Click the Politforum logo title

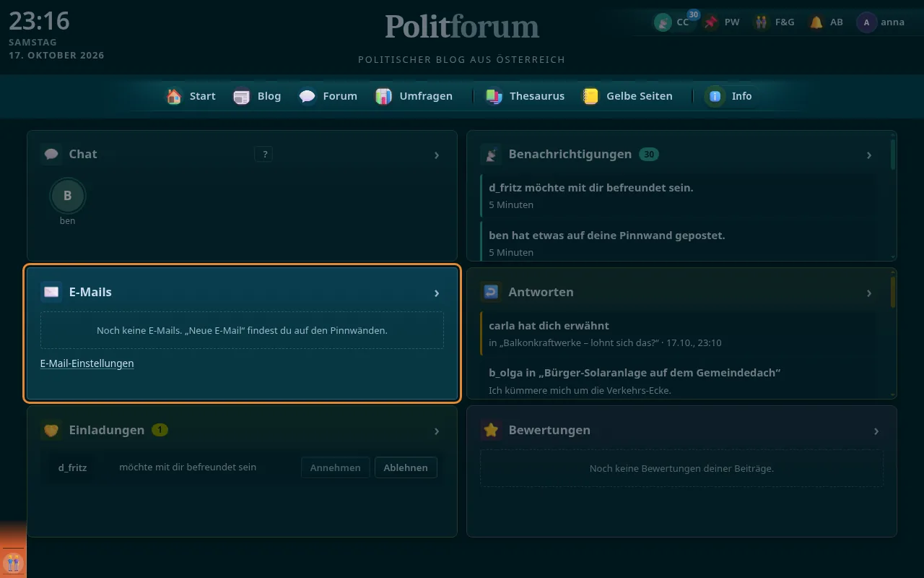462,27
